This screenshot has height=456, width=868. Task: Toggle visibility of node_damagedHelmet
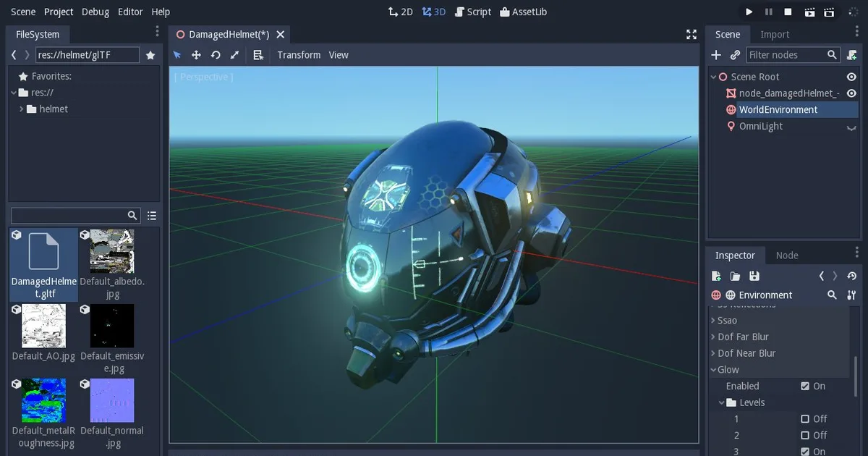(851, 93)
